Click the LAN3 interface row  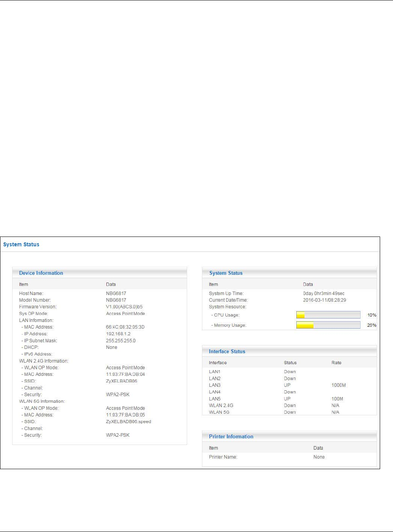289,385
